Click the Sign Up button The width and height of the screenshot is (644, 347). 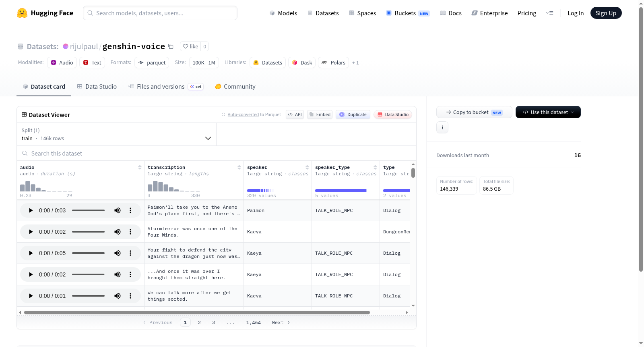[x=606, y=13]
